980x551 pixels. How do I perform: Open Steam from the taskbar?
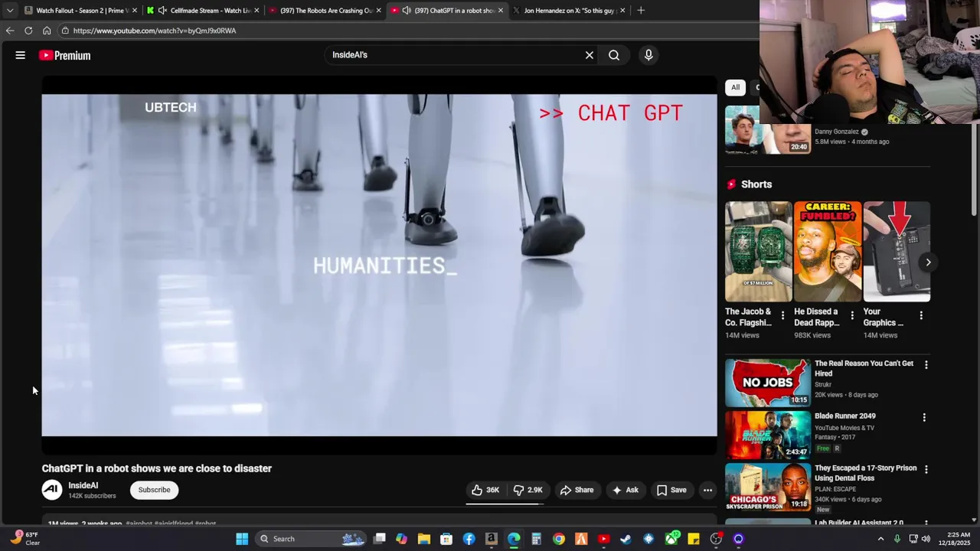point(626,539)
